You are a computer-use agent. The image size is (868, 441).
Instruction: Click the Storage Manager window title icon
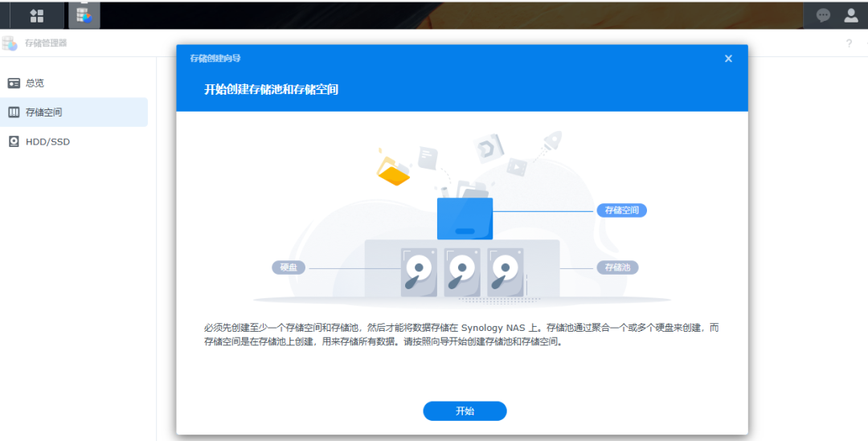10,43
